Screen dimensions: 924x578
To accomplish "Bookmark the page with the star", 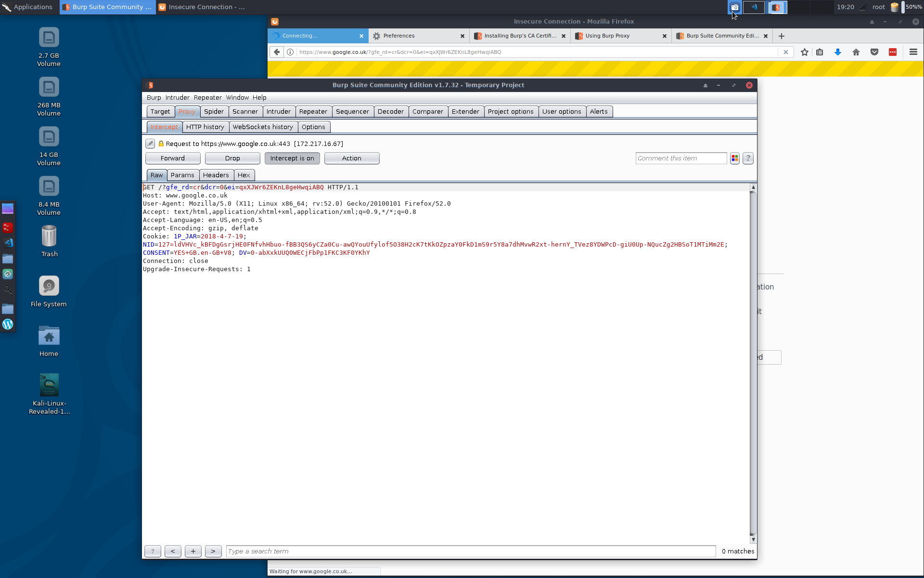I will click(804, 52).
